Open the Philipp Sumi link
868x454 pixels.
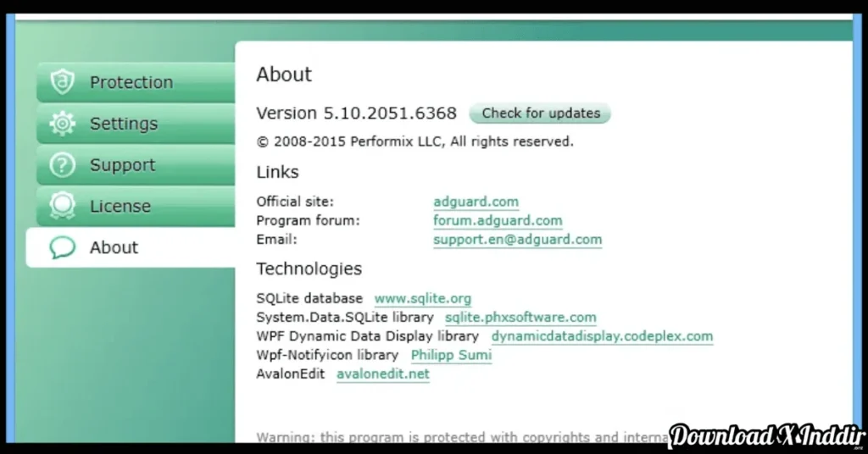point(451,355)
